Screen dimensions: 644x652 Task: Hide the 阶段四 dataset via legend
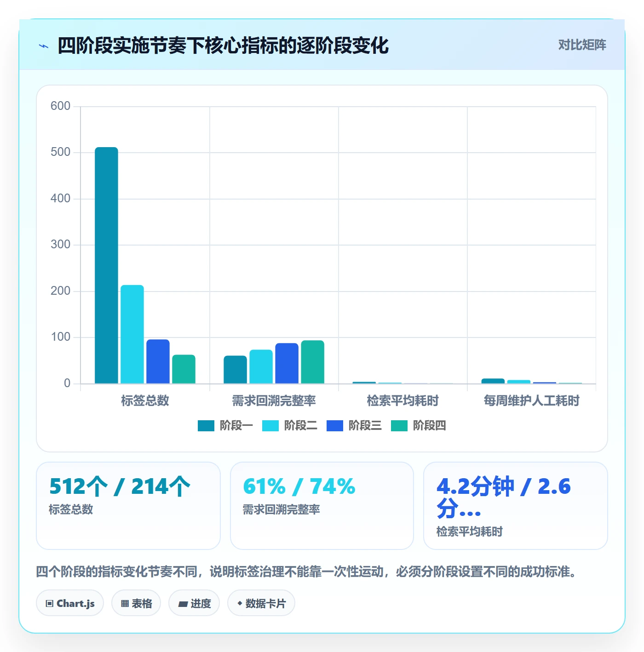[419, 426]
